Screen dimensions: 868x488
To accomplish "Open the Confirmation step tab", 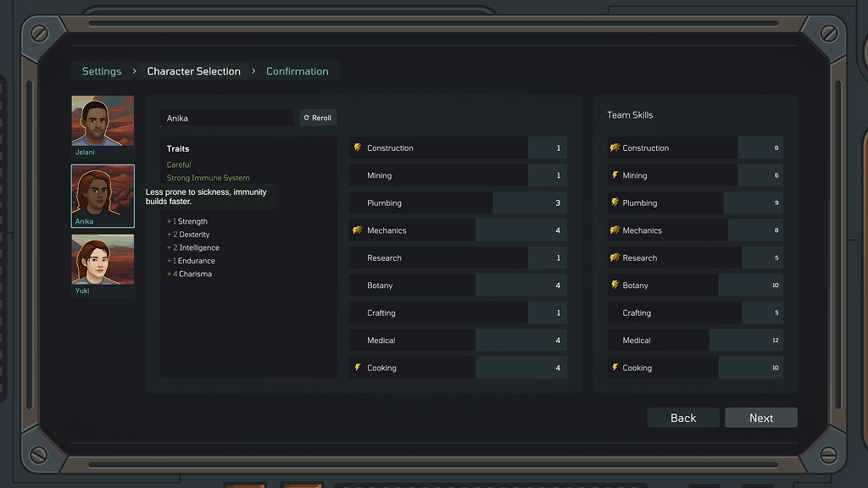I will point(297,71).
